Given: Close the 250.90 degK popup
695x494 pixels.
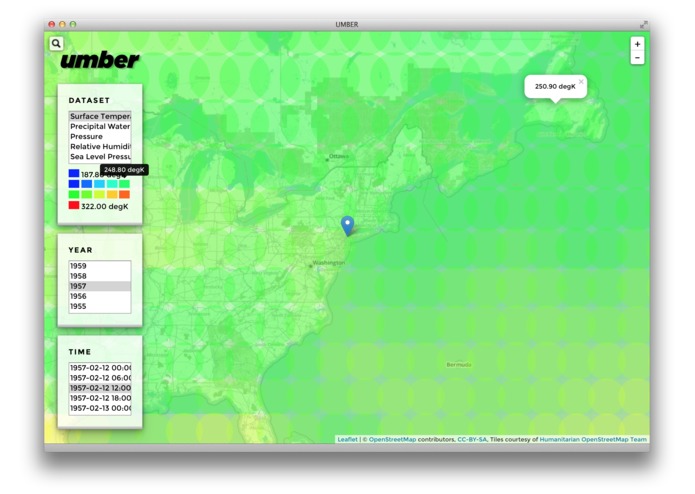Looking at the screenshot, I should [581, 82].
